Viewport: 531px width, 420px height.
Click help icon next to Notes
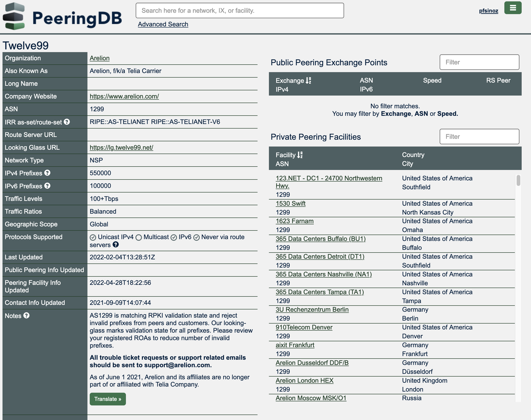click(26, 316)
